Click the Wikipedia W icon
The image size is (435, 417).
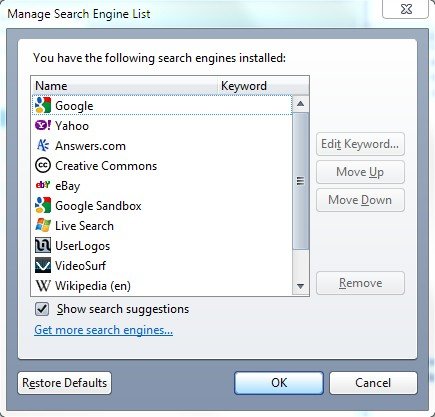pos(43,286)
